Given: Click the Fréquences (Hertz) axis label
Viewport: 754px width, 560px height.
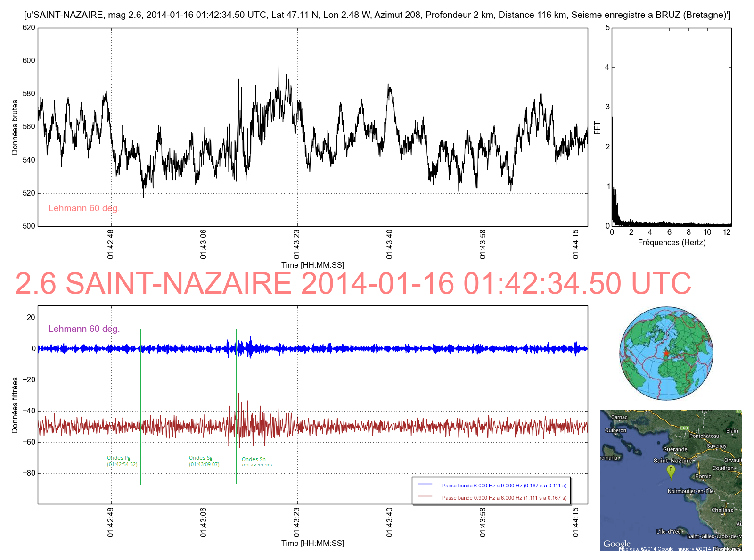Looking at the screenshot, I should click(672, 242).
